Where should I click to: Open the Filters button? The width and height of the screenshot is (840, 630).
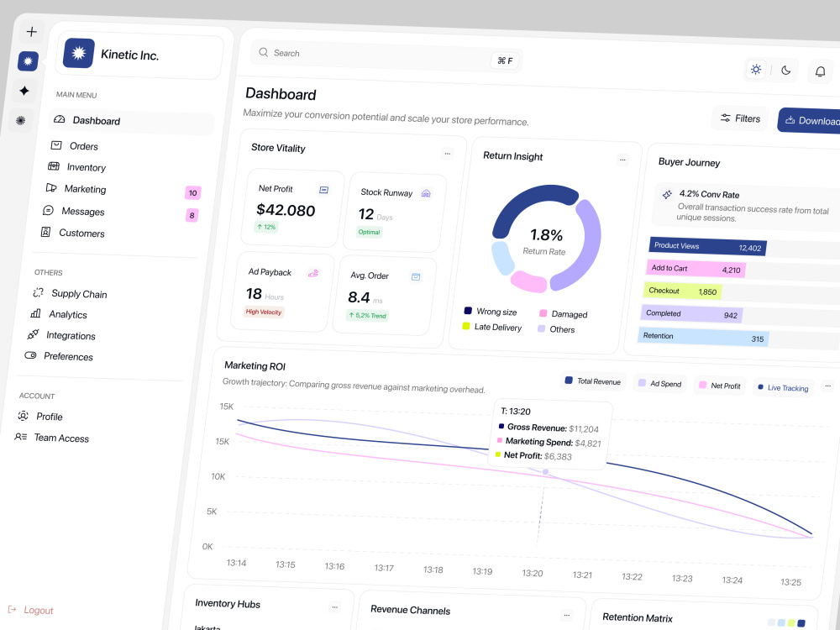(x=740, y=118)
